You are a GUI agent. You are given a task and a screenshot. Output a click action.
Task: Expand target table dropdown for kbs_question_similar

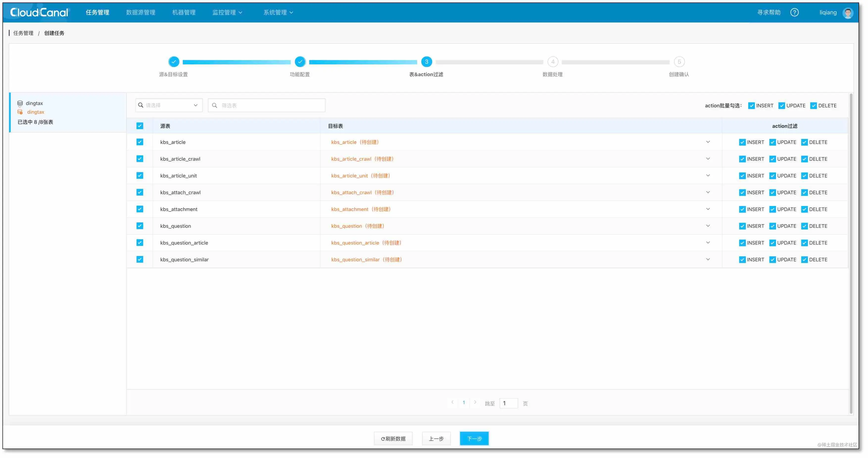[708, 259]
